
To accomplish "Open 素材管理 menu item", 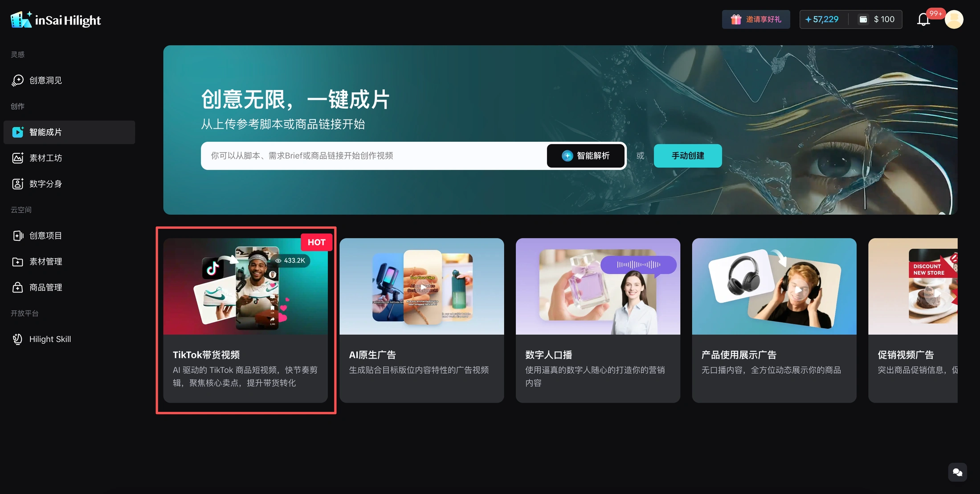I will tap(69, 261).
